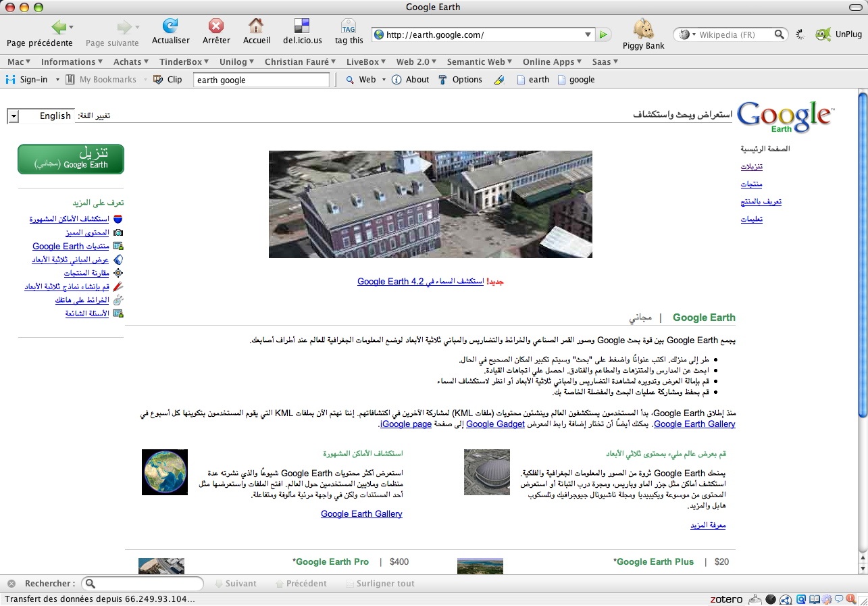Click the Actualiser reload icon
This screenshot has width=868, height=606.
(x=170, y=26)
